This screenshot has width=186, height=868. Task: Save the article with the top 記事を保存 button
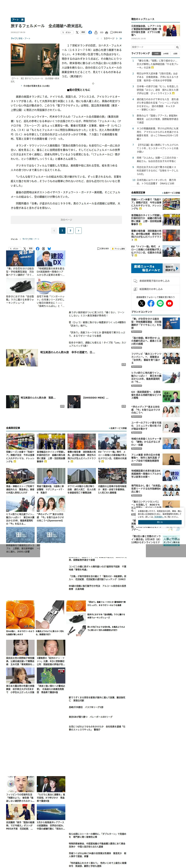pyautogui.click(x=116, y=32)
